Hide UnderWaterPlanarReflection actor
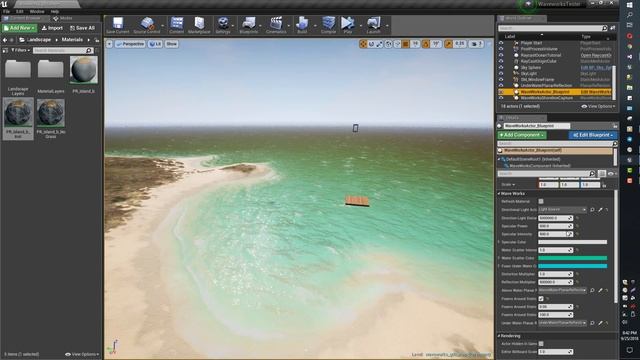The image size is (640, 360). pos(501,86)
